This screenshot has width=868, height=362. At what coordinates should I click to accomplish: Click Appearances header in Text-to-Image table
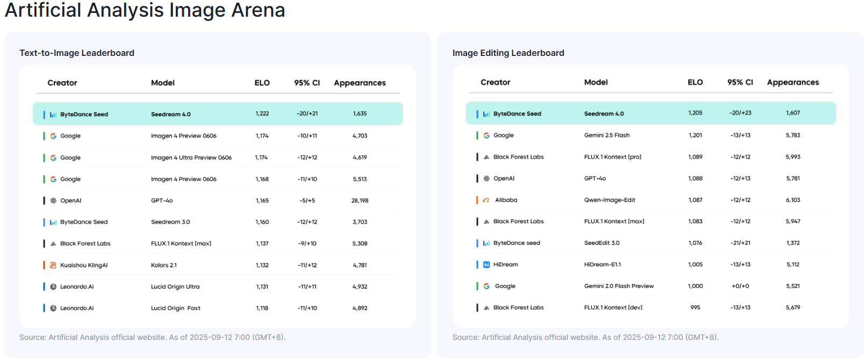pyautogui.click(x=360, y=83)
